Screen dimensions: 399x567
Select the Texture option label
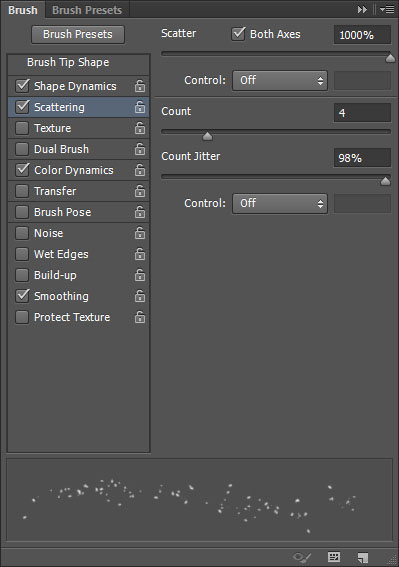coord(52,128)
